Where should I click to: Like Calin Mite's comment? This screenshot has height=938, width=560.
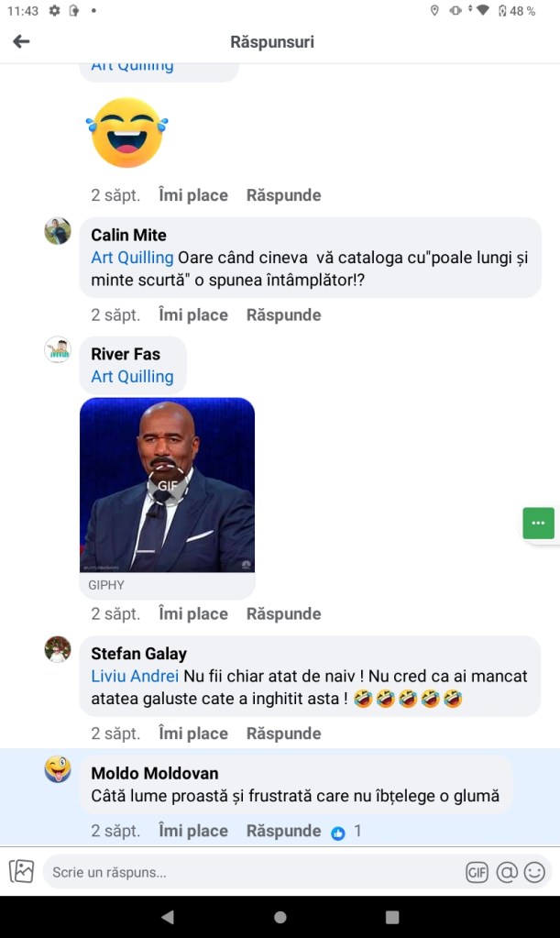coord(193,315)
